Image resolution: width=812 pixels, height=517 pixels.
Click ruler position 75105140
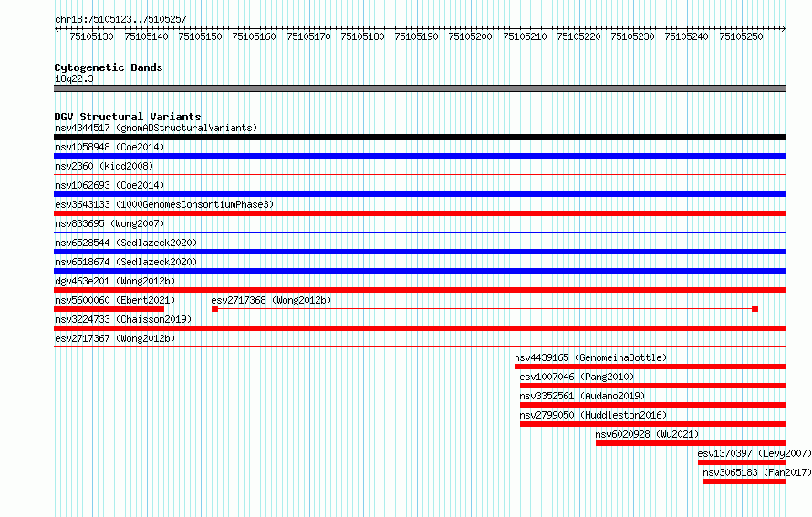tap(147, 36)
